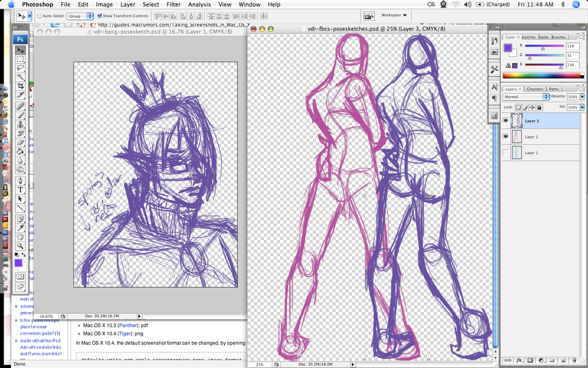Screen dimensions: 588x368
Task: Open the Color panel options menu
Action: 582,37
